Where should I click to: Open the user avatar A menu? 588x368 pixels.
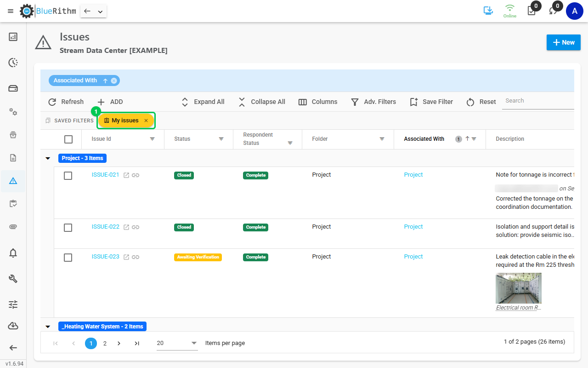(x=575, y=11)
